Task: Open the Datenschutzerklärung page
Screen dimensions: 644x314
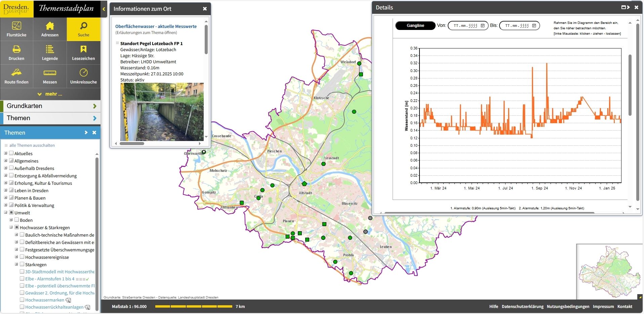Action: 522,307
